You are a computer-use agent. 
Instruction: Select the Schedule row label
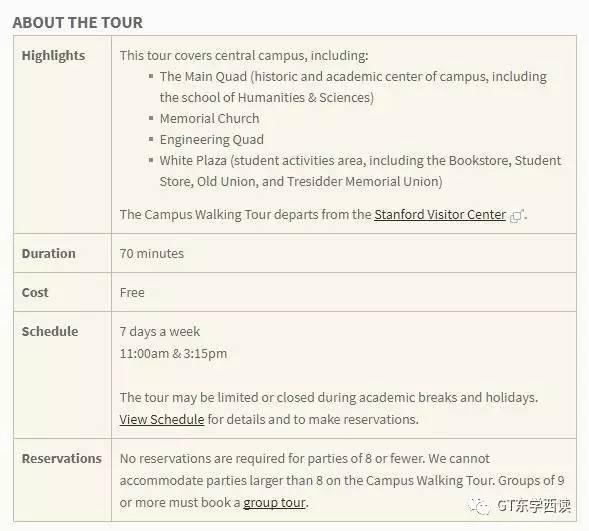click(50, 332)
